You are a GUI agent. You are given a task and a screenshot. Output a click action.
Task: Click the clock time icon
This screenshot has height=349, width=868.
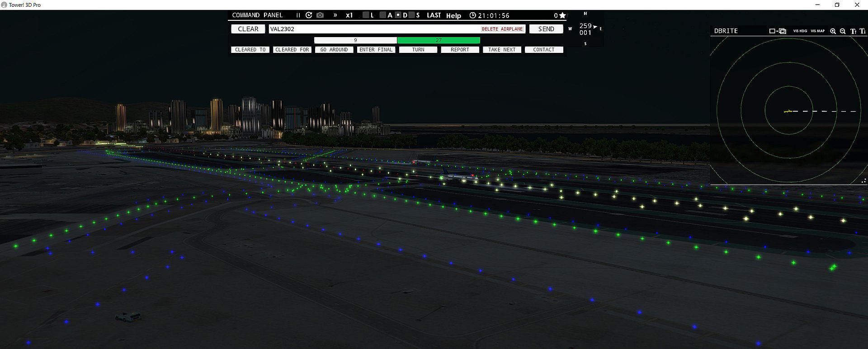point(472,15)
